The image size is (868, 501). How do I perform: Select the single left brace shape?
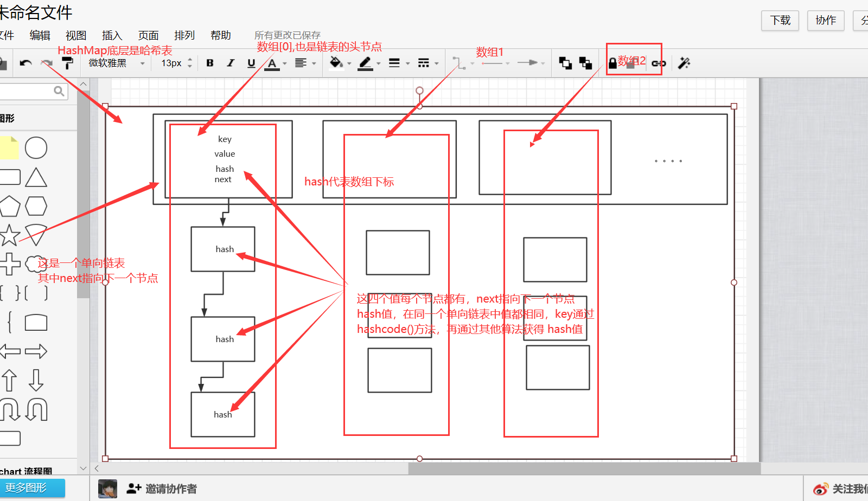9,322
